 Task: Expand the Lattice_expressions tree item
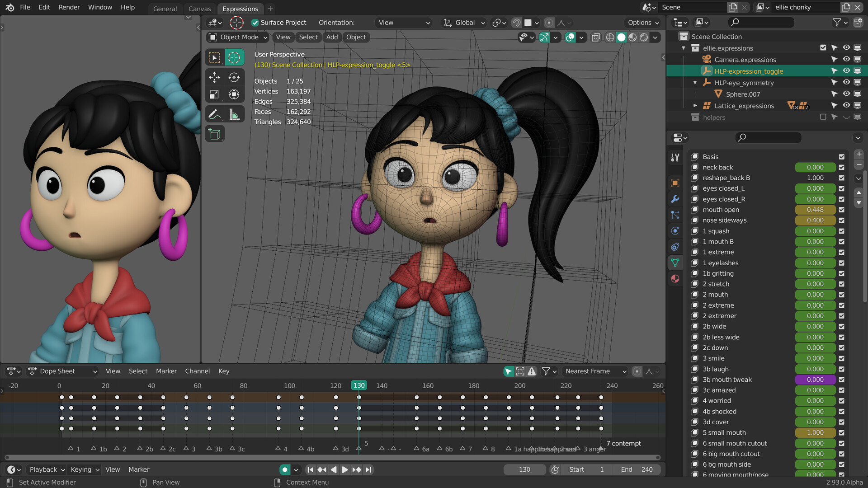[x=695, y=106]
